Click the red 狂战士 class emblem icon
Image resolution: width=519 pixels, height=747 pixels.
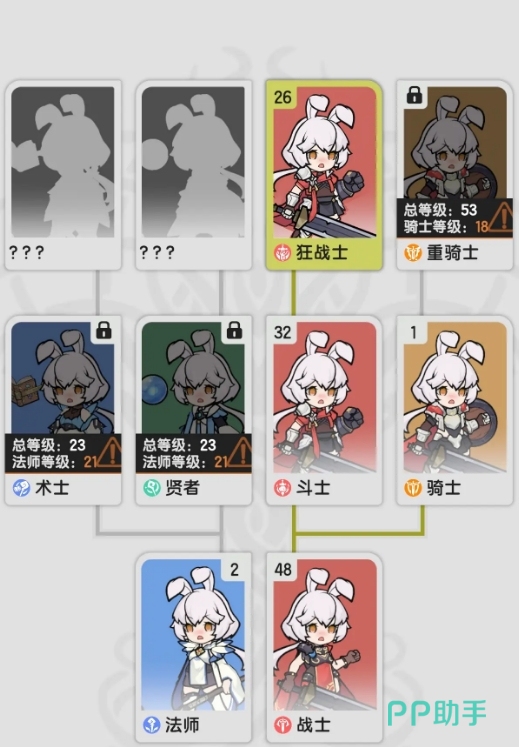[283, 252]
